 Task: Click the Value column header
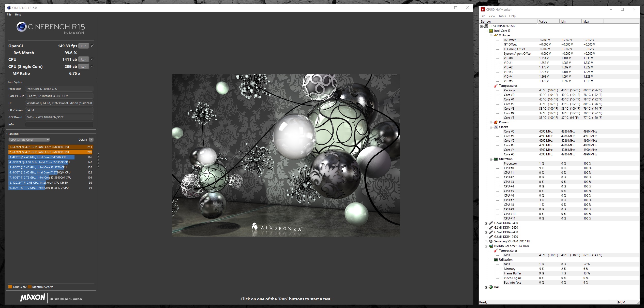coord(548,22)
